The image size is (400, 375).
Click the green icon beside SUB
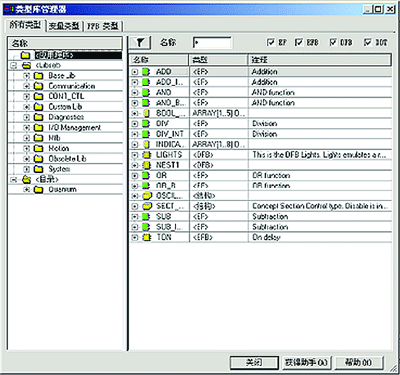(x=146, y=217)
